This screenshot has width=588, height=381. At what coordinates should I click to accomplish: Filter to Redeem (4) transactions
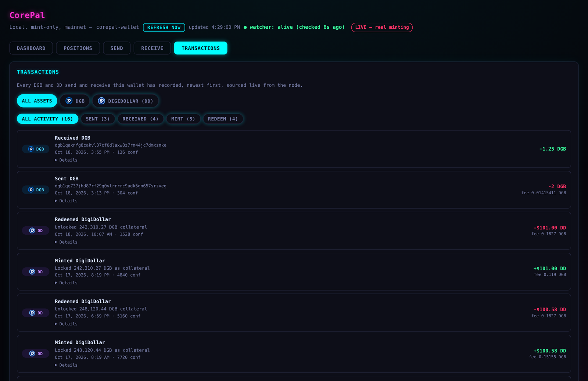click(223, 119)
